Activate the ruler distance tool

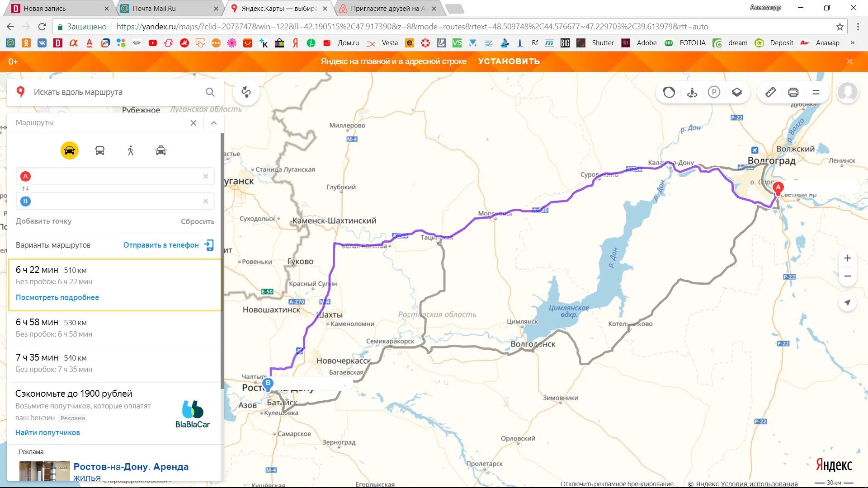(x=771, y=92)
